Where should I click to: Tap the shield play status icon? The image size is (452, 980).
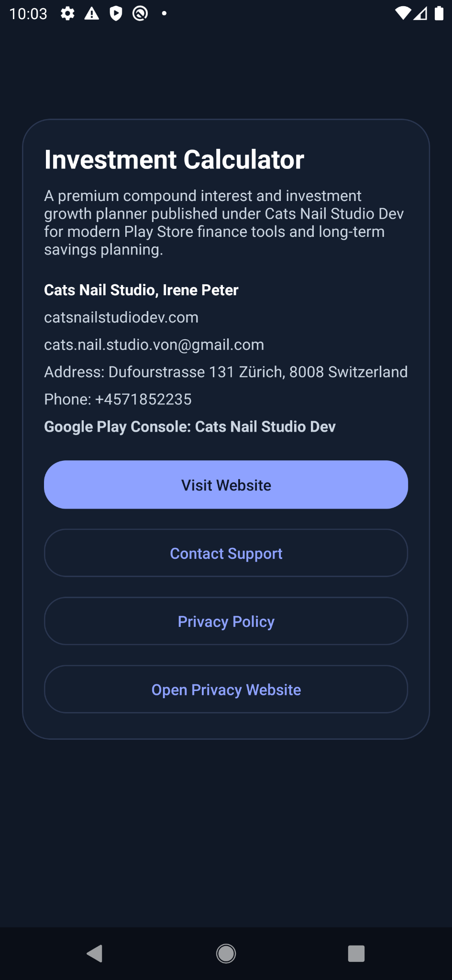tap(115, 13)
